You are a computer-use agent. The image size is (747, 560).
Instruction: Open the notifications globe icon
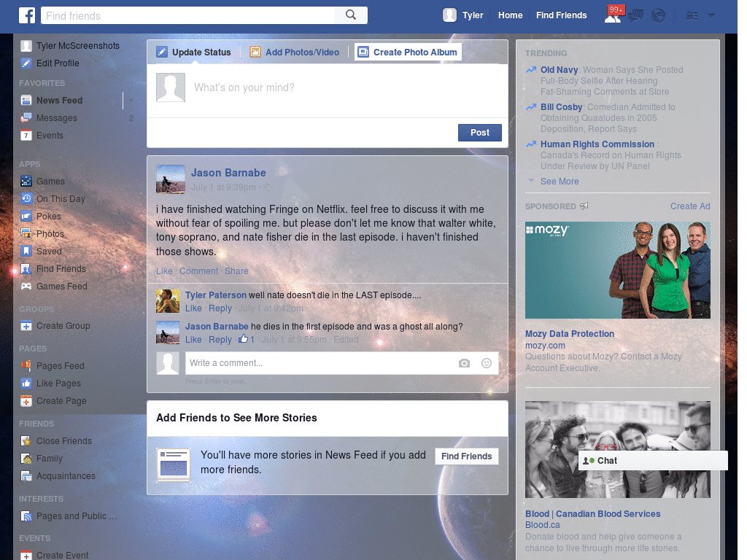click(x=659, y=16)
